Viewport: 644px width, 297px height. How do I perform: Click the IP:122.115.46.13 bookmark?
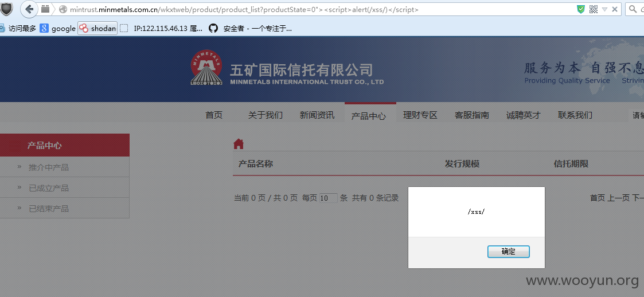click(x=161, y=28)
